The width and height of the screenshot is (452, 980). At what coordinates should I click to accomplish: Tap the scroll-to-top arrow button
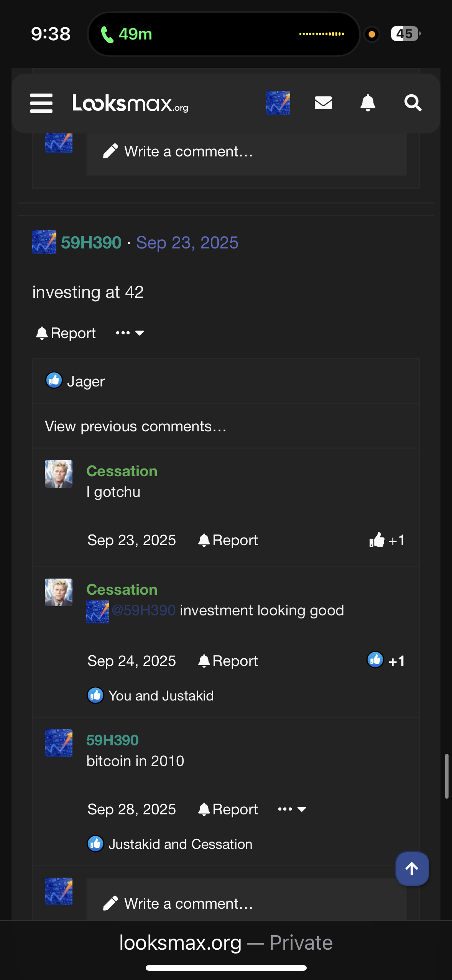tap(412, 868)
